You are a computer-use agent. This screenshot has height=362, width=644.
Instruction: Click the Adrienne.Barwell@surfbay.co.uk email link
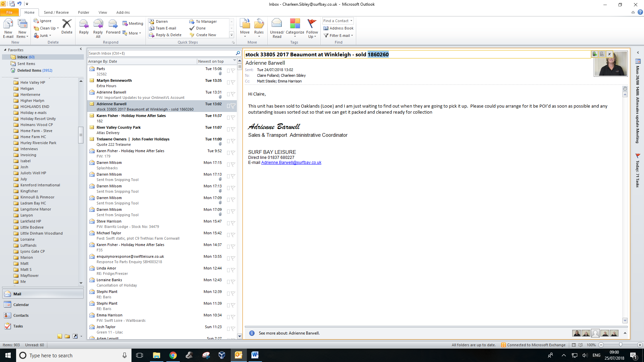click(291, 163)
